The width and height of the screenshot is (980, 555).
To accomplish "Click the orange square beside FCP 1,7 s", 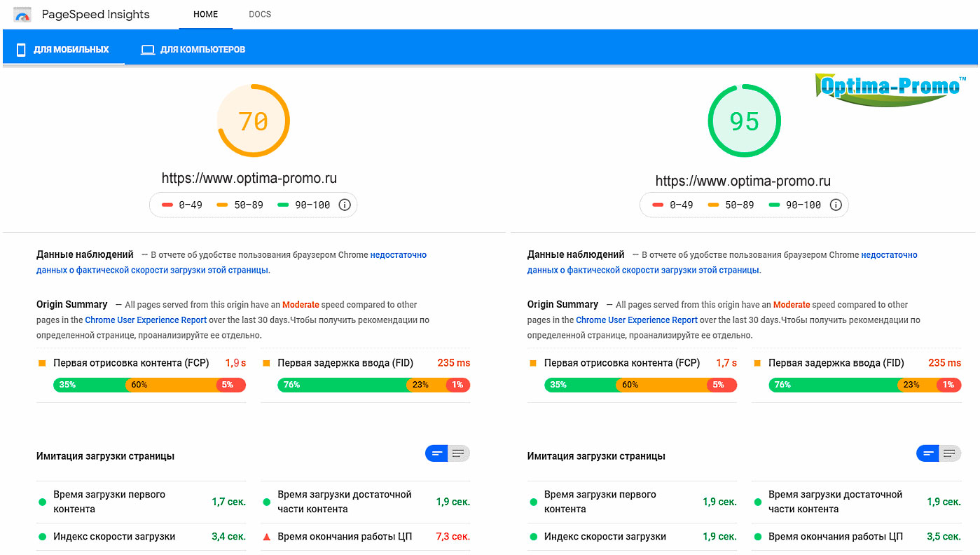I will 533,363.
